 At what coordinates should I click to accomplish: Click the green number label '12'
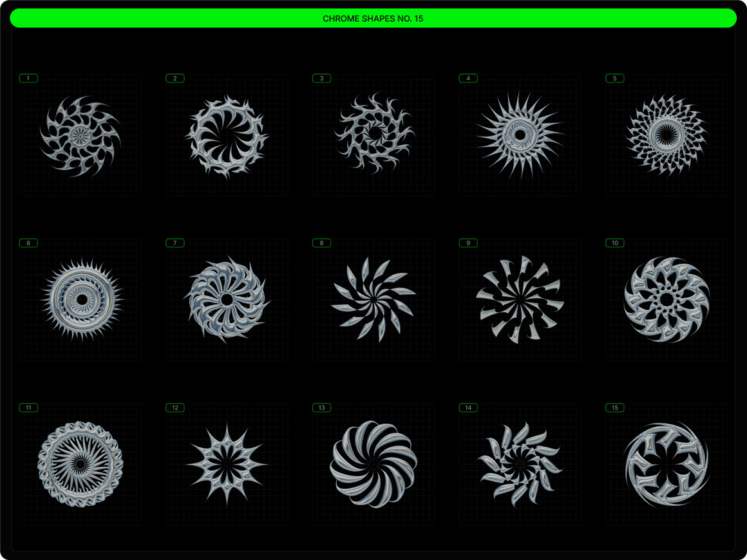click(175, 408)
